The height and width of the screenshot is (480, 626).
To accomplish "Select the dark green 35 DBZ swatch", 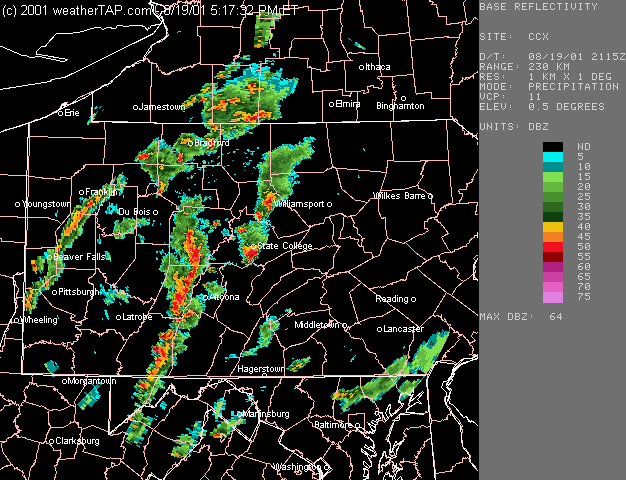I will pos(553,217).
